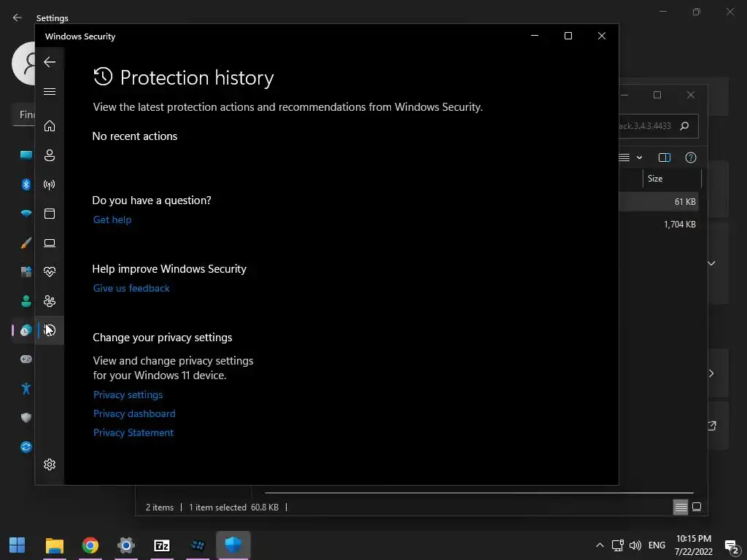Screen dimensions: 747x560
Task: Open Privacy Statement link
Action: click(133, 432)
